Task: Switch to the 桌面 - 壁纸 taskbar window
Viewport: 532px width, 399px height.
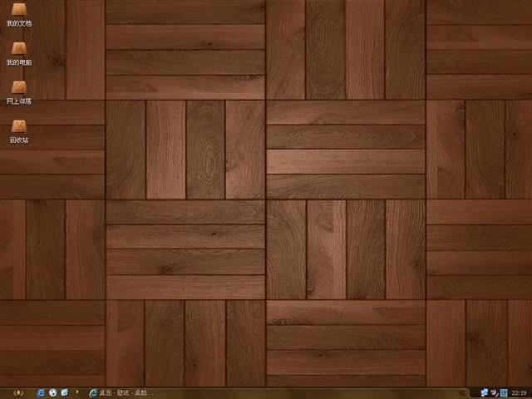Action: coord(121,393)
